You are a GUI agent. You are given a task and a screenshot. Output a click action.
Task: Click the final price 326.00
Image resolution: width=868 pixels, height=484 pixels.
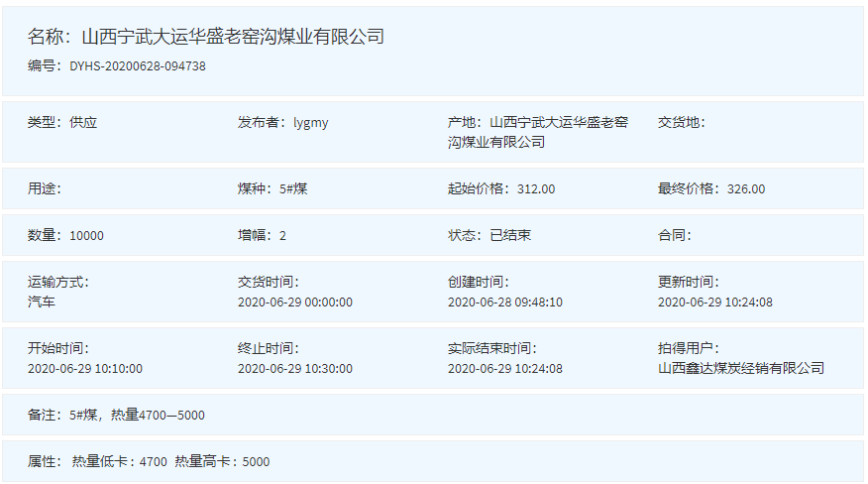746,188
